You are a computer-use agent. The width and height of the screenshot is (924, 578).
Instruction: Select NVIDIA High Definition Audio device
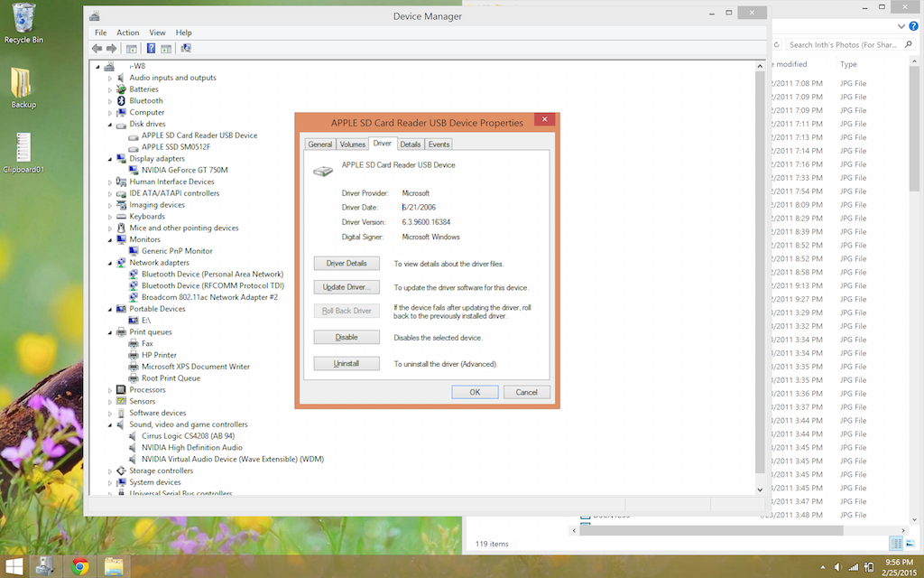192,448
